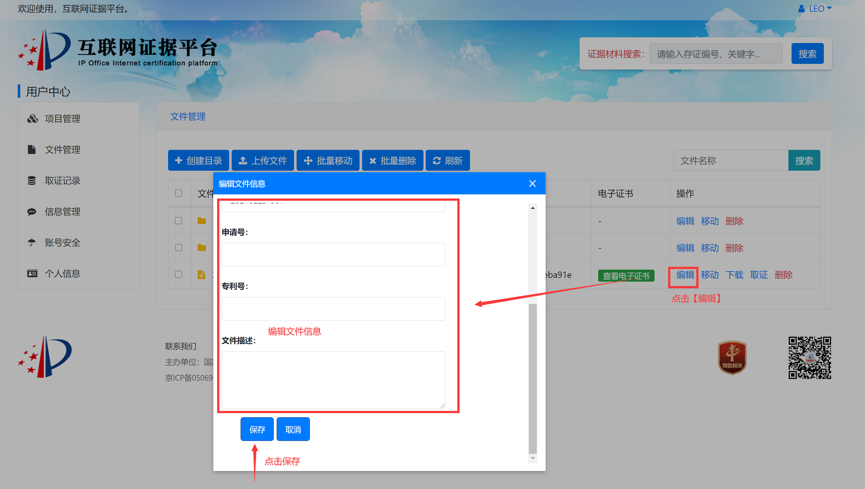Open the LEO user dropdown menu
This screenshot has height=489, width=865.
click(816, 9)
